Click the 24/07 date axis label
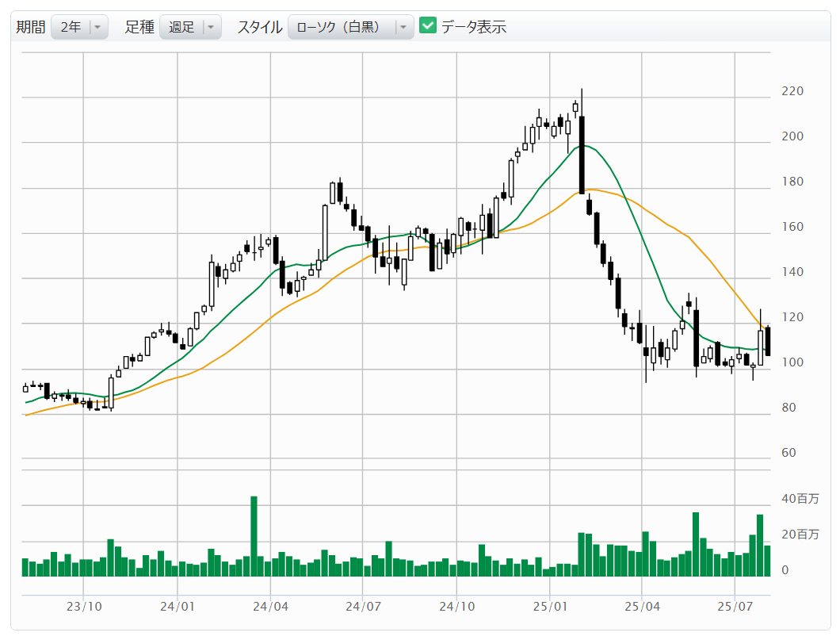840x640 pixels. click(363, 607)
